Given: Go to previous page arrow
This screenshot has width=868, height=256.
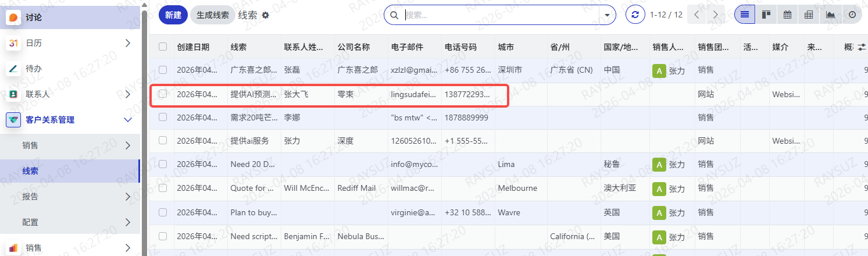Looking at the screenshot, I should (x=696, y=15).
